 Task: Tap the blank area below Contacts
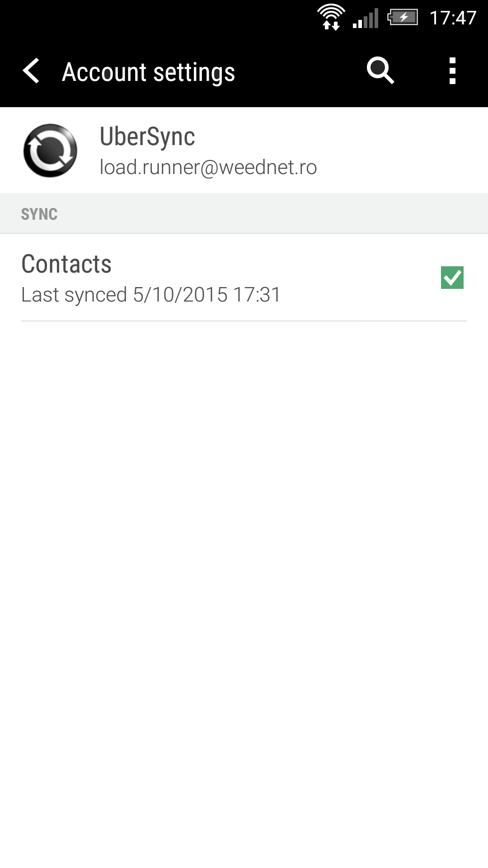pos(244,588)
